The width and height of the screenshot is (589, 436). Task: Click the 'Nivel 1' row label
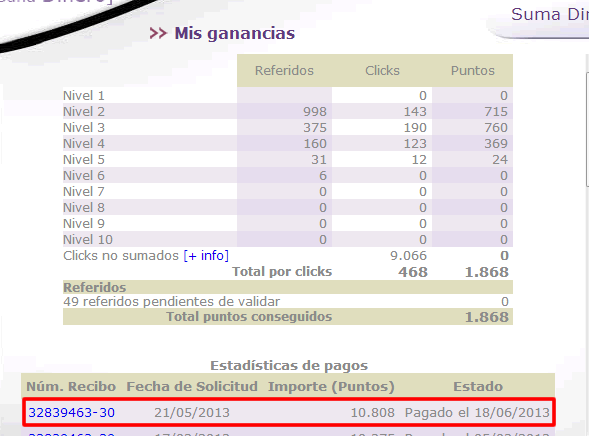click(x=84, y=96)
